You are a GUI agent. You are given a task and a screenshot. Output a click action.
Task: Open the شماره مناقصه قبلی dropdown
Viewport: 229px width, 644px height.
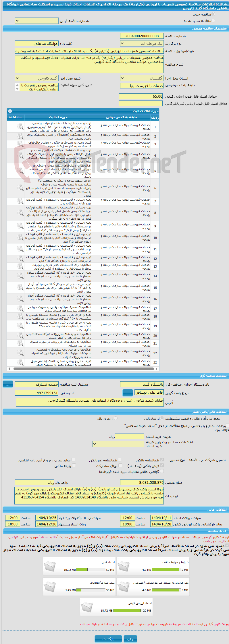[37, 21]
